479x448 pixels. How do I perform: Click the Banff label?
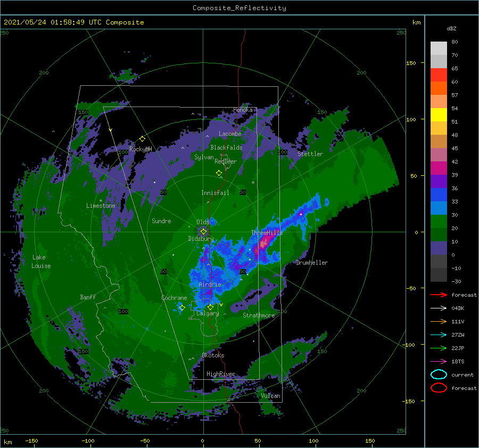click(x=88, y=297)
